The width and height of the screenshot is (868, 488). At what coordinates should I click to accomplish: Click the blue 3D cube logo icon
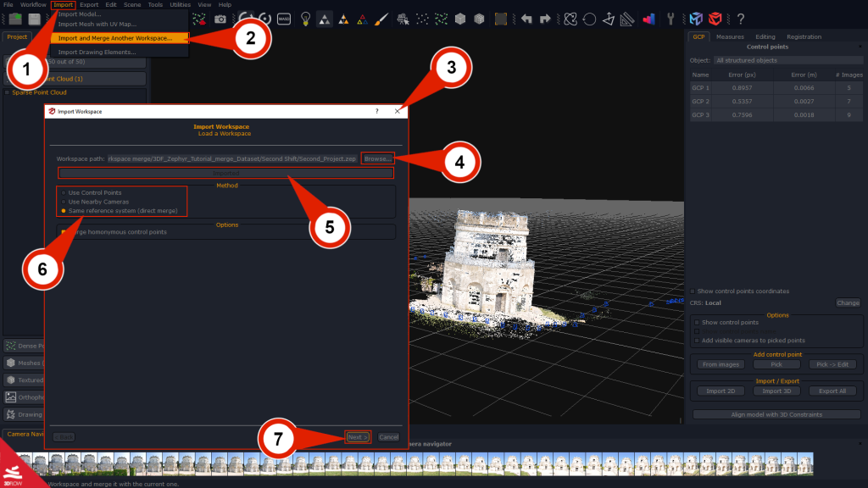[x=696, y=19]
